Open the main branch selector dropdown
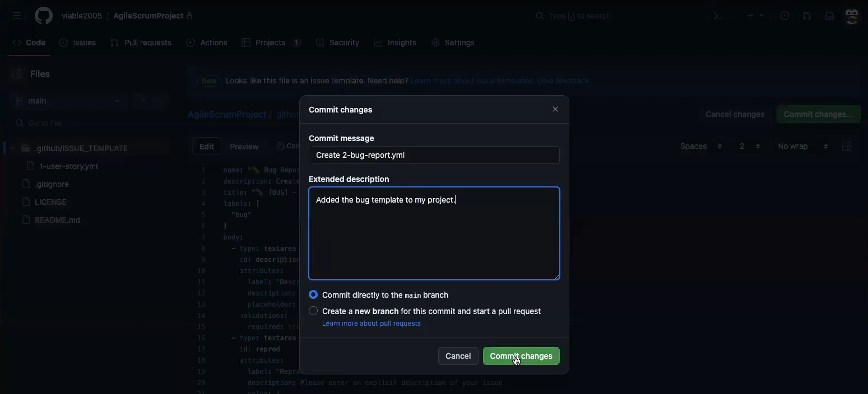Image resolution: width=868 pixels, height=394 pixels. pyautogui.click(x=67, y=101)
